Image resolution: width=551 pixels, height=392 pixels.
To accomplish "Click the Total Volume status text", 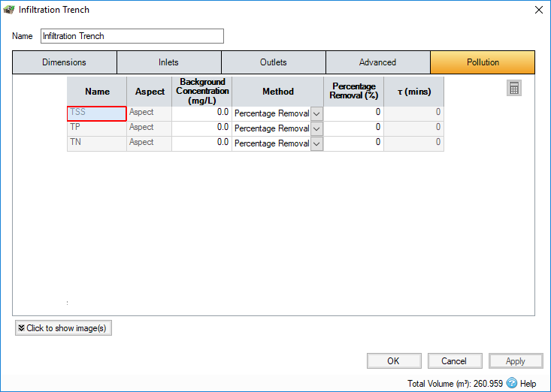I will [455, 384].
